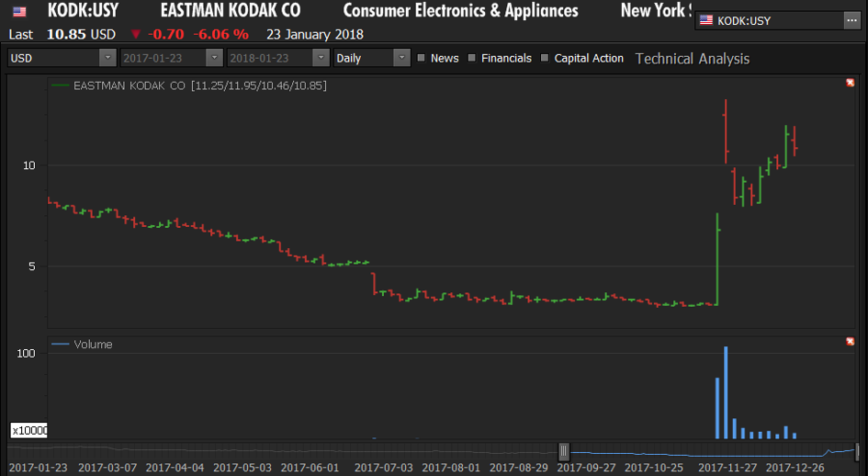Screen dimensions: 868x476
Task: Click the Volume legend label
Action: coord(93,344)
